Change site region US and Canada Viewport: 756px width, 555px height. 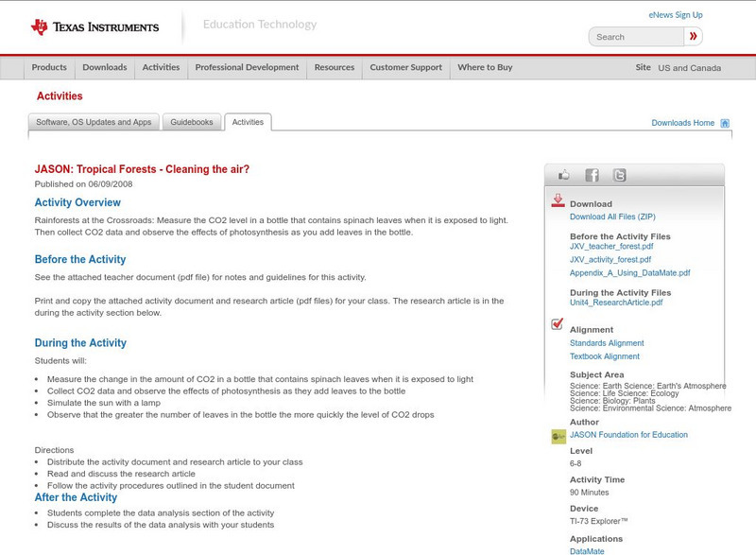[x=690, y=68]
